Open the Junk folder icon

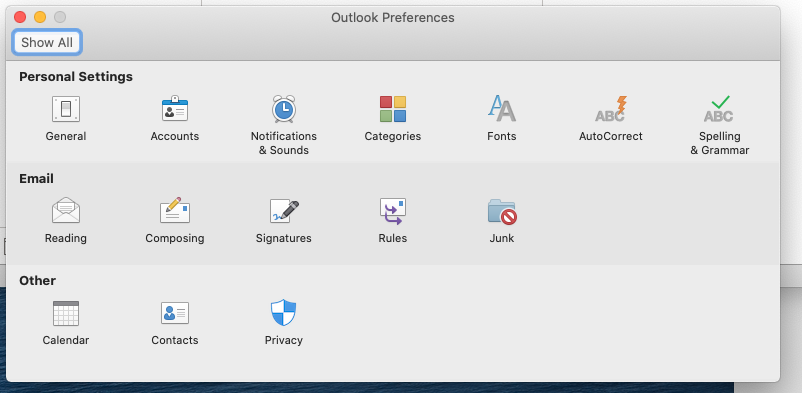pos(502,211)
